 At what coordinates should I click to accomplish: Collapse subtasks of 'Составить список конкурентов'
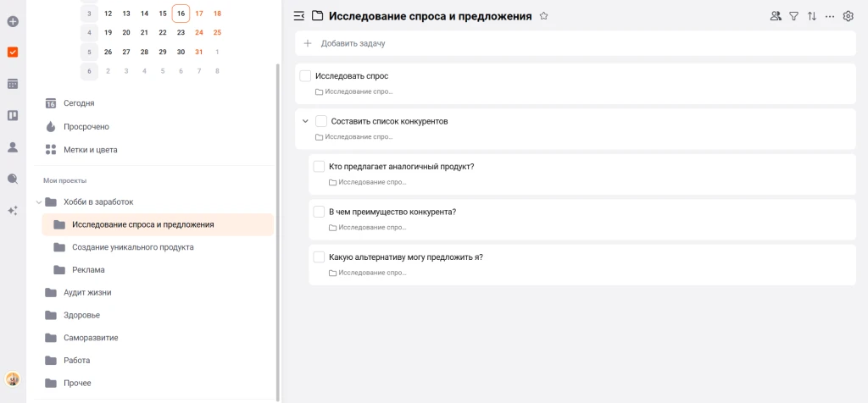point(305,121)
